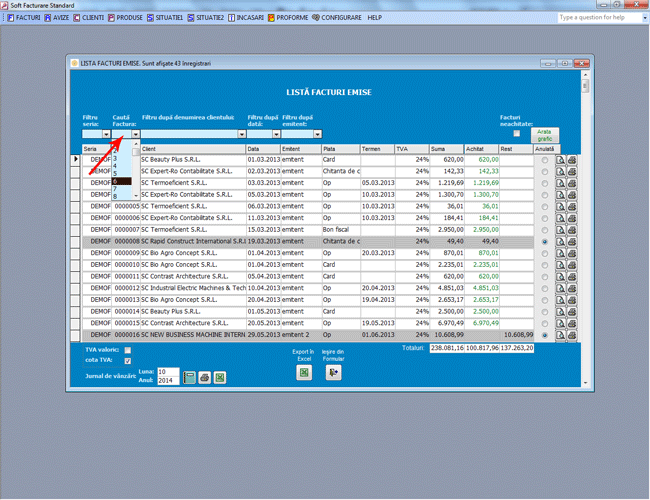Preview invoice 0000009 row
650x500 pixels.
click(560, 253)
